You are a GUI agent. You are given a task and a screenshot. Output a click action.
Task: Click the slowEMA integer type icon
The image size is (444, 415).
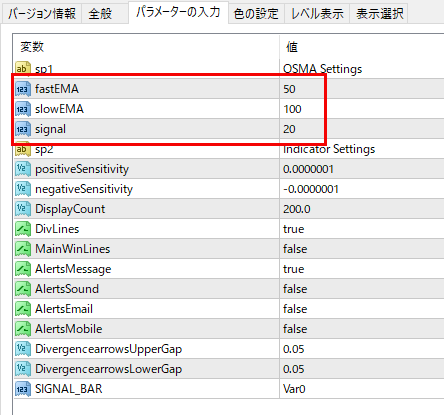(x=23, y=109)
